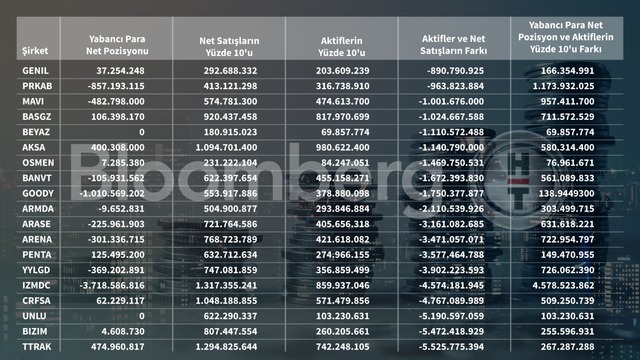Screen dimensions: 640x360
Task: Select CRFSA value 1.048.188.855
Action: coord(227,301)
